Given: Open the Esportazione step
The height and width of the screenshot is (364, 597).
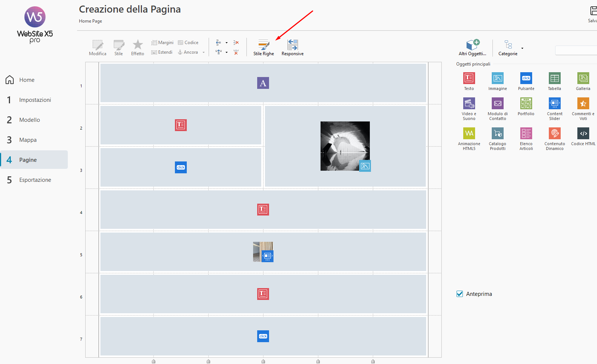Looking at the screenshot, I should click(35, 180).
